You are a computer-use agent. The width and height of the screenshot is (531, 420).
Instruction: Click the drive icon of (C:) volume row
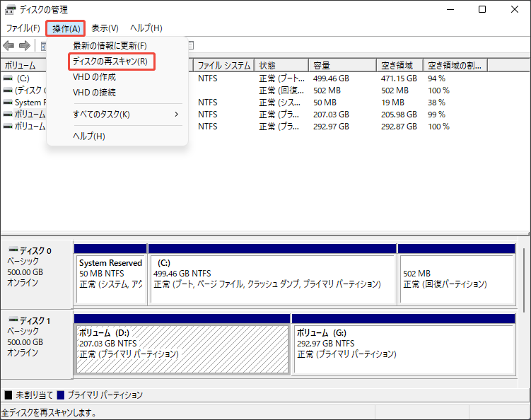pyautogui.click(x=8, y=78)
